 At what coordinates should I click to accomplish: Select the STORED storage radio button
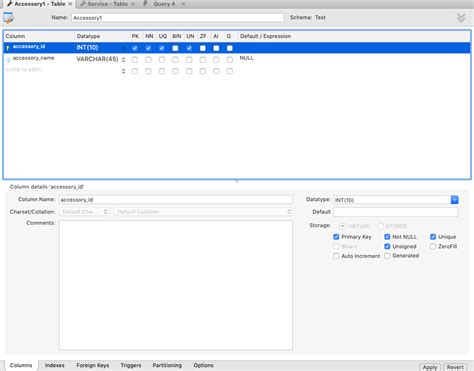point(380,226)
